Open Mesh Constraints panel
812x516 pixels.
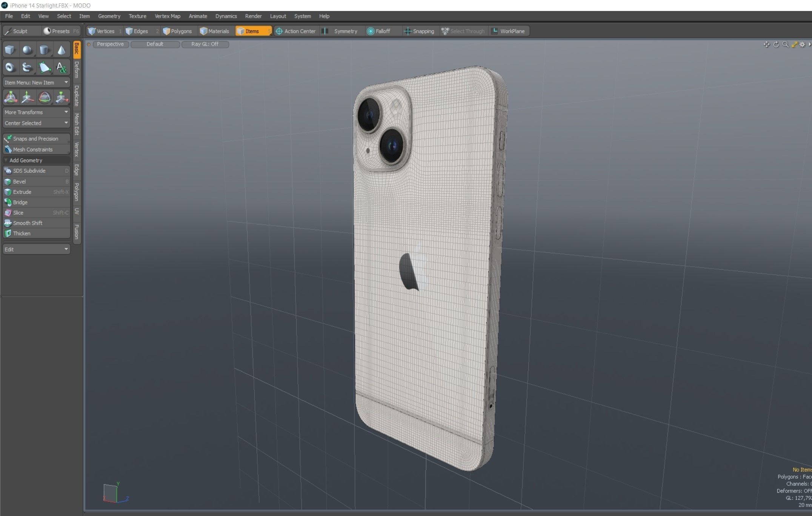point(37,150)
